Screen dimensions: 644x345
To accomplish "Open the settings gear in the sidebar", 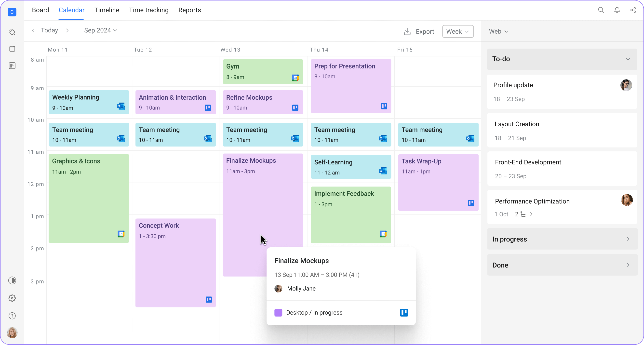I will point(12,298).
